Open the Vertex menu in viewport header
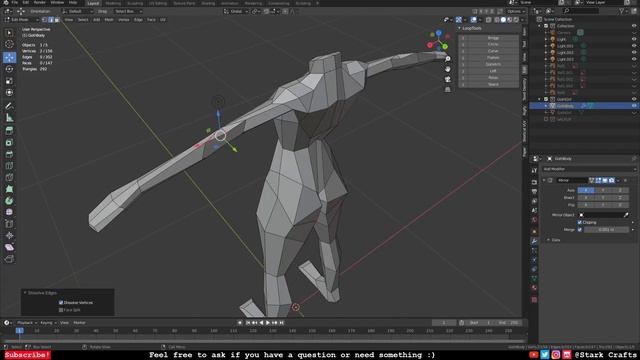This screenshot has width=640, height=360. point(124,20)
